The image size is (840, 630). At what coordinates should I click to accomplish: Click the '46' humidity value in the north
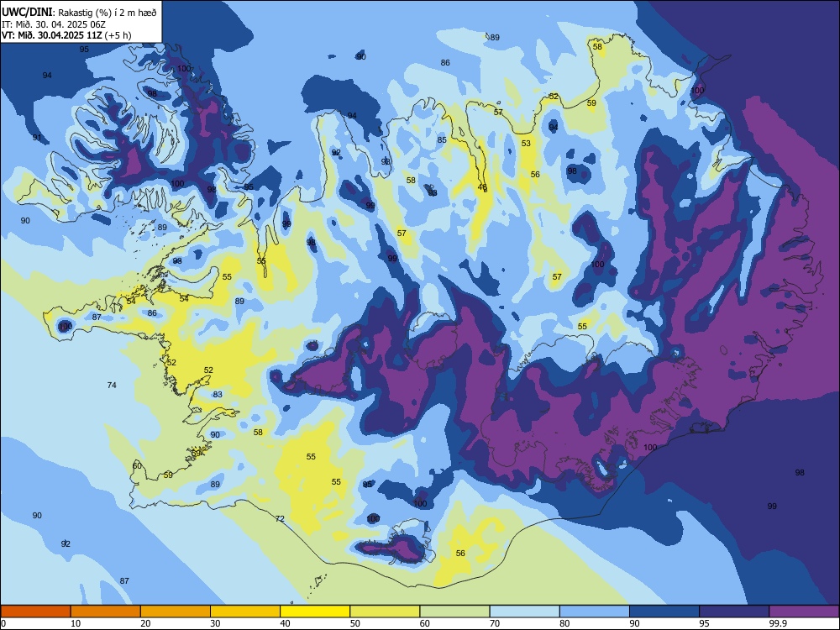click(x=482, y=187)
